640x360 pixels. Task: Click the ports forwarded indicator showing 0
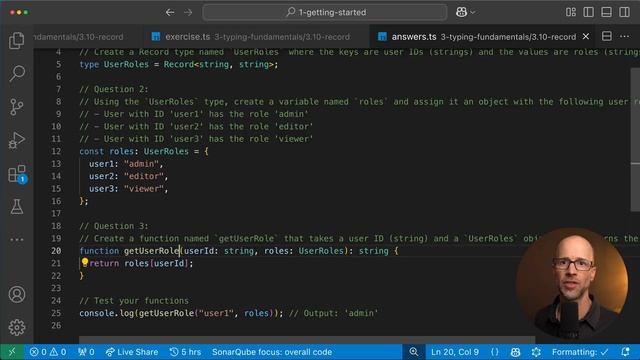86,352
